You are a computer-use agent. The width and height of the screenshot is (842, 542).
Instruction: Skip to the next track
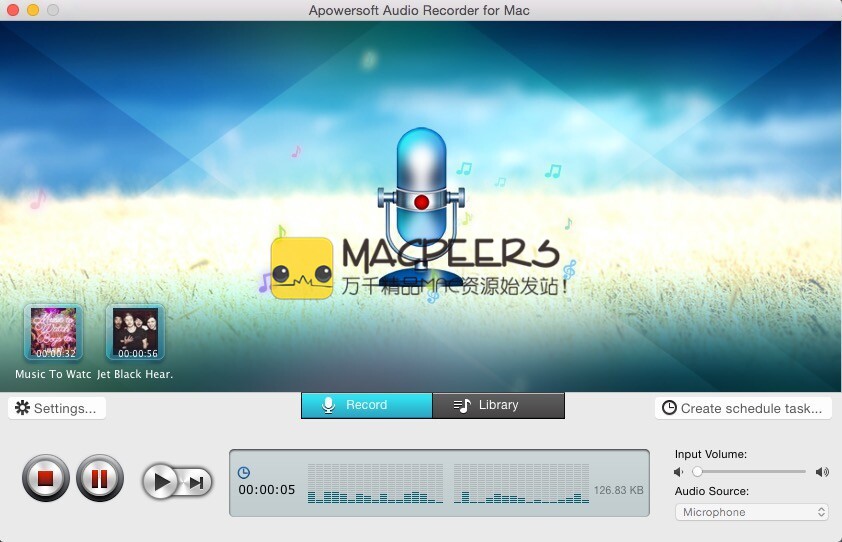(197, 482)
